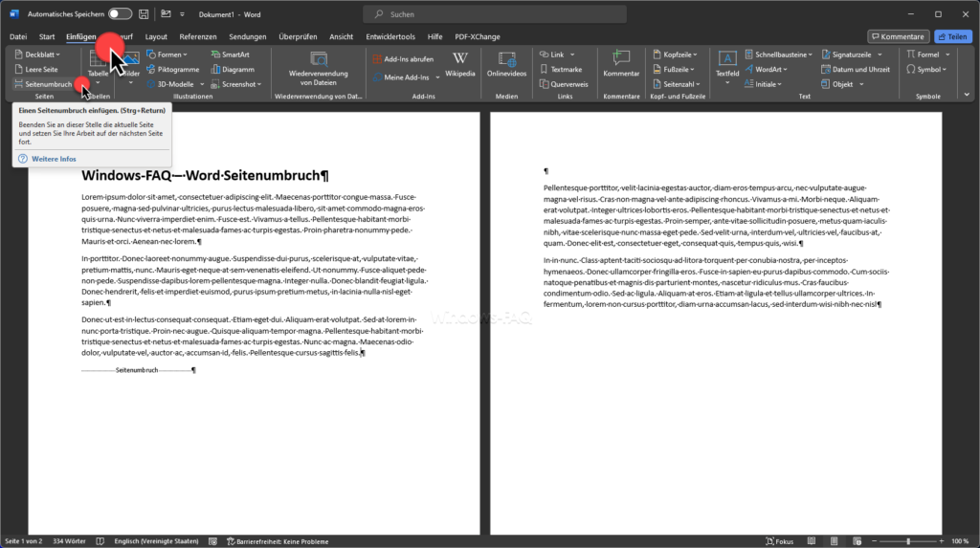Enable Fokus mode

click(780, 541)
